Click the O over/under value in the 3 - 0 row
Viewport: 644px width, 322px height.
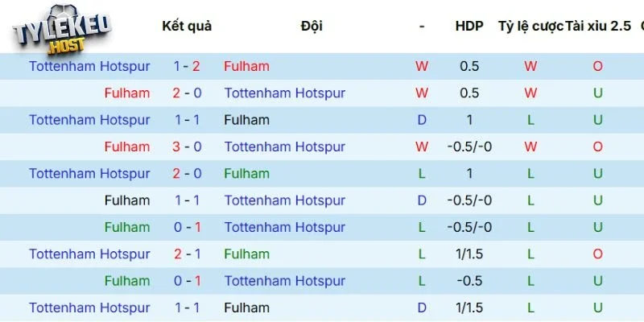click(597, 147)
